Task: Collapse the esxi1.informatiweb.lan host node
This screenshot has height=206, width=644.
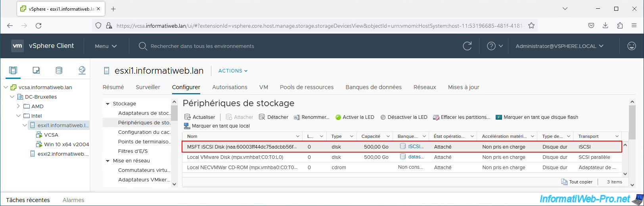Action: pyautogui.click(x=25, y=125)
